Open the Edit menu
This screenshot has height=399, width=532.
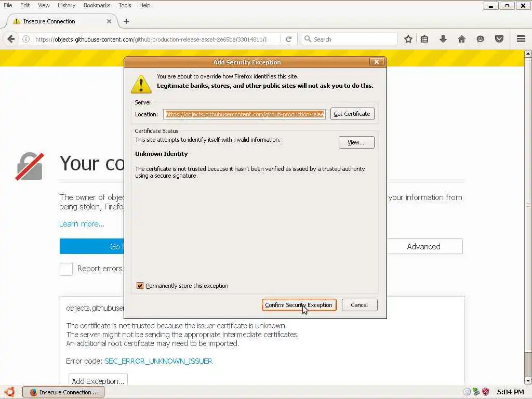click(25, 5)
